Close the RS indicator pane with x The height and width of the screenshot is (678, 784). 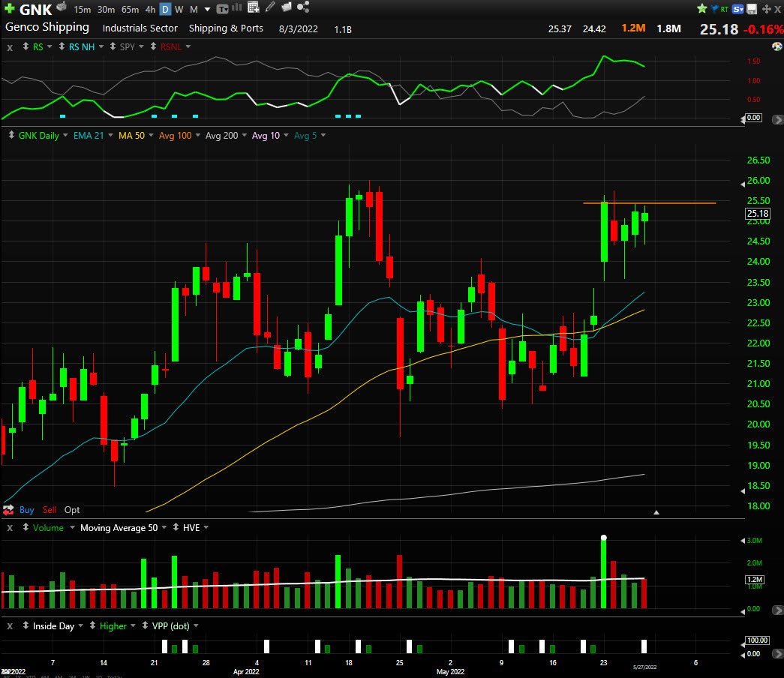click(10, 47)
